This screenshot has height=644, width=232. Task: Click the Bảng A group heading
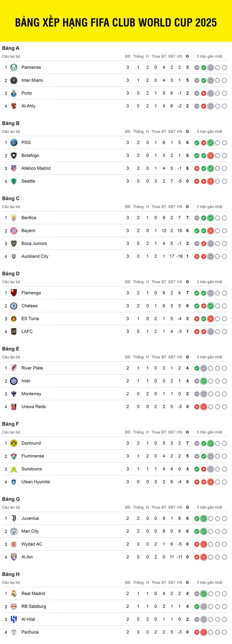tap(10, 48)
